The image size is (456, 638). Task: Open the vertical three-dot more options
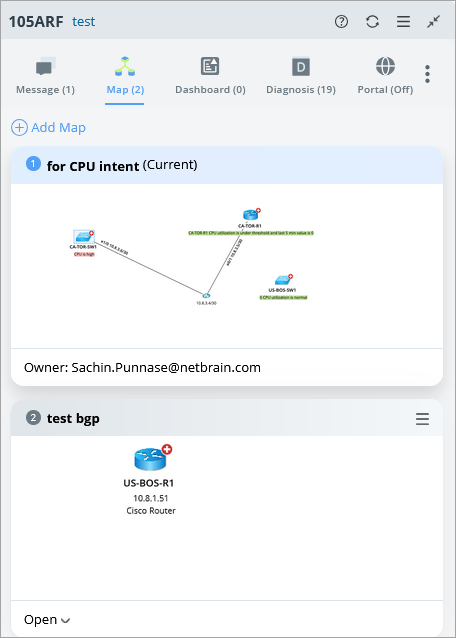pyautogui.click(x=427, y=74)
